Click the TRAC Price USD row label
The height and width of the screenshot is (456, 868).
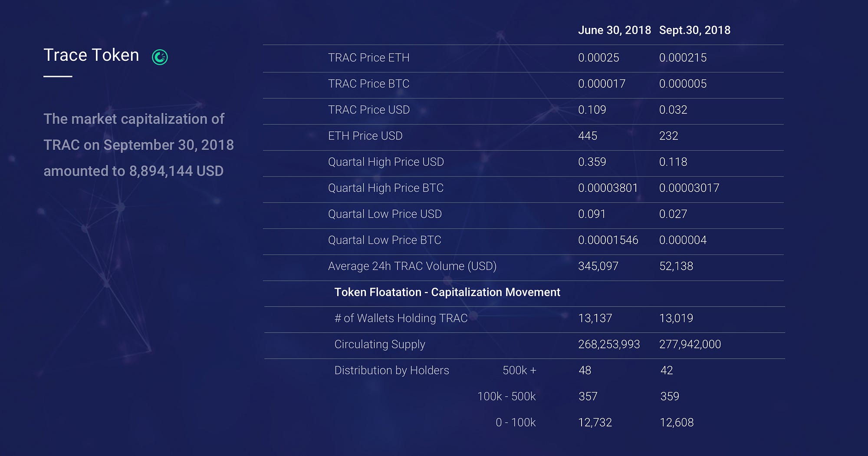pos(368,110)
